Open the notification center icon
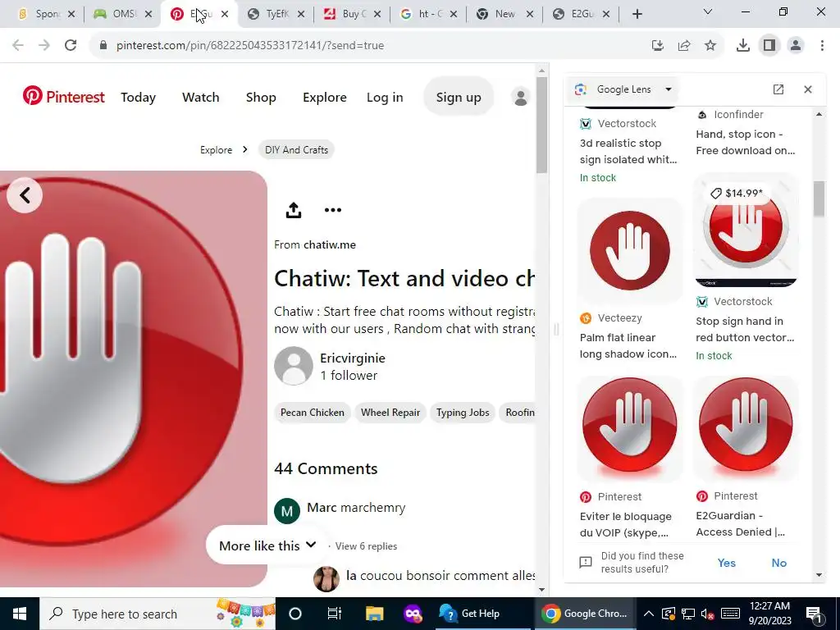 coord(815,614)
